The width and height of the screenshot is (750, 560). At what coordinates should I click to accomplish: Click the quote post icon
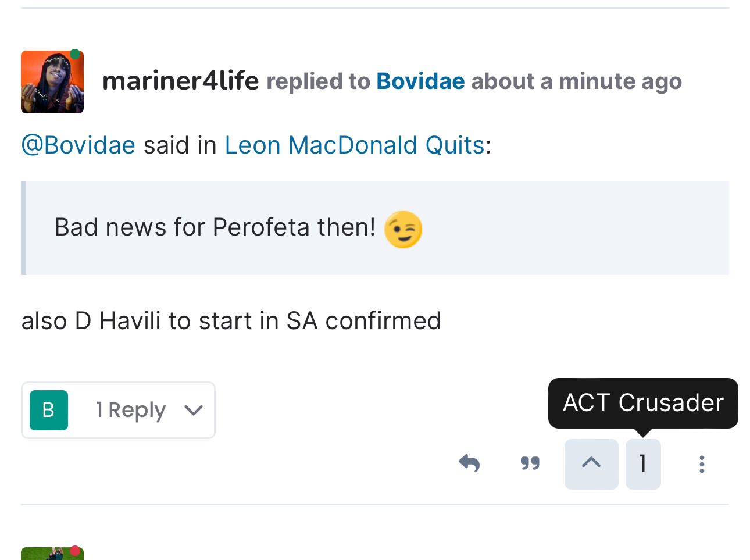[x=530, y=463]
